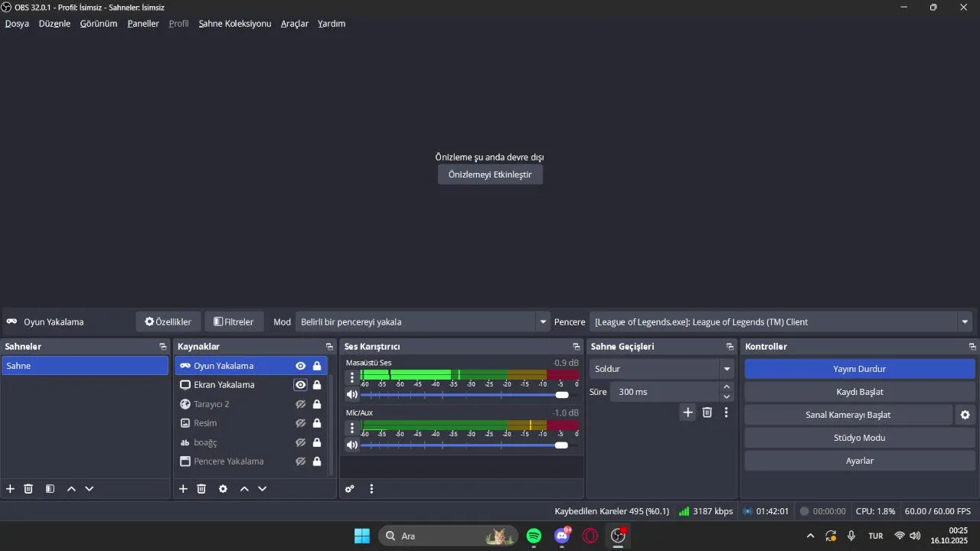Open the Araçlar menu

click(295, 24)
